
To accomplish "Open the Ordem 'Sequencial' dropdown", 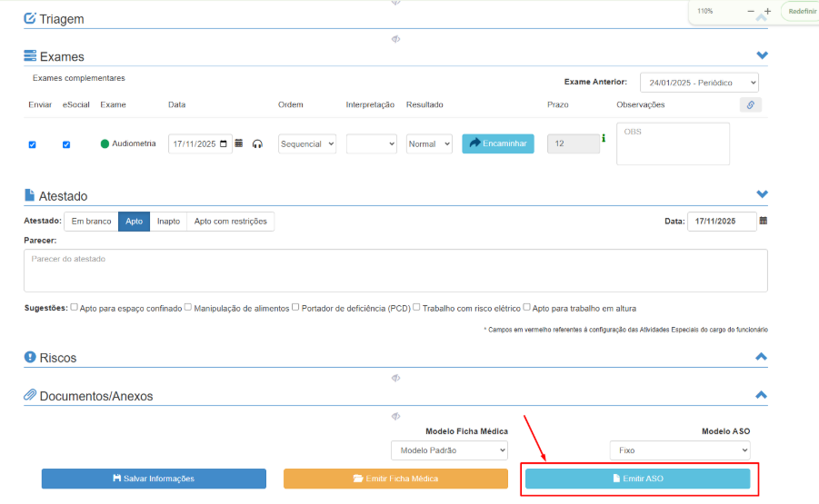I will [x=307, y=143].
